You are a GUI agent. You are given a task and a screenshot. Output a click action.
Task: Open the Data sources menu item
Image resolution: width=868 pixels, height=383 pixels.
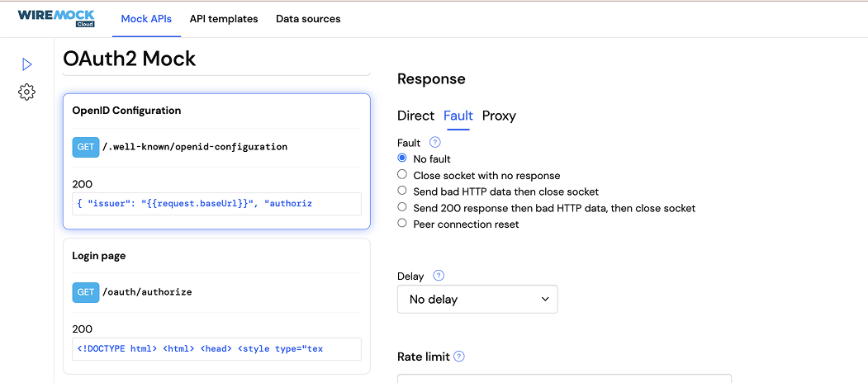(308, 19)
